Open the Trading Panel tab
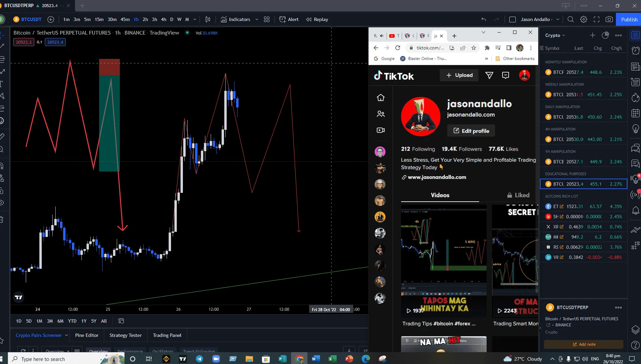Viewport: 641px width, 364px height. tap(167, 335)
